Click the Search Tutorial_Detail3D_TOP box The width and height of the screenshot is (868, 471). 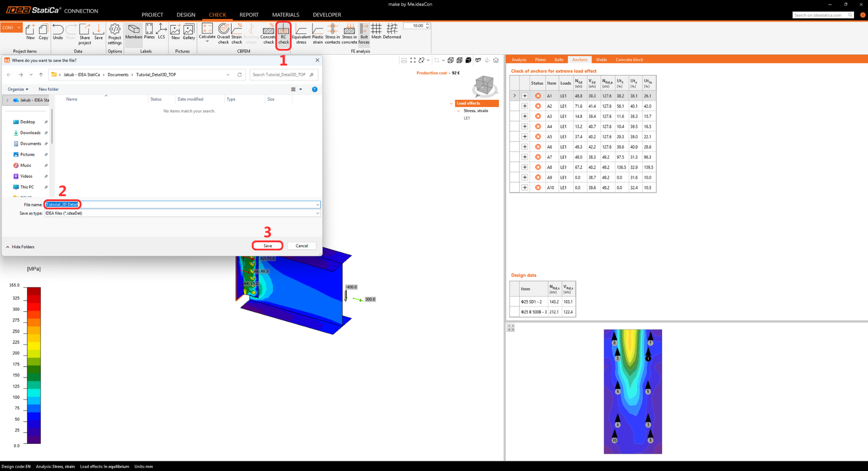click(x=284, y=75)
